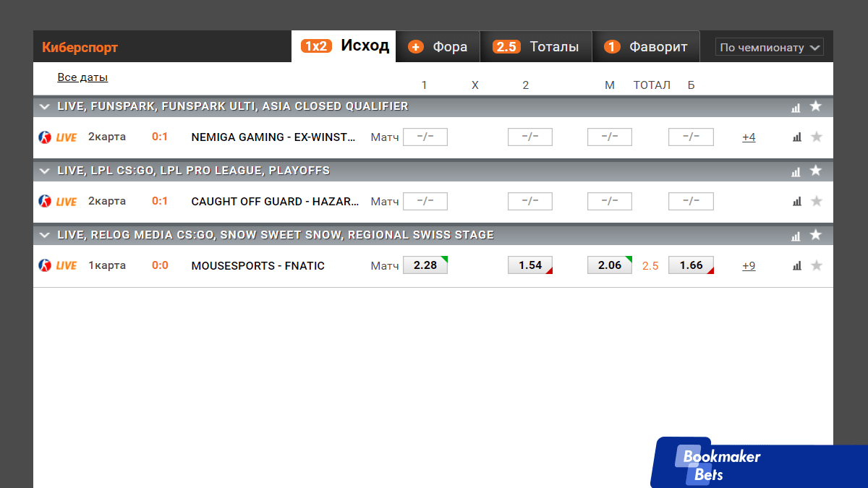Switch to the Фора tab
Screen dimensions: 868x488
tap(438, 47)
